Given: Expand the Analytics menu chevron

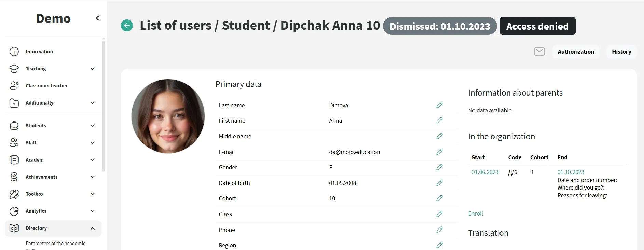Looking at the screenshot, I should point(93,211).
